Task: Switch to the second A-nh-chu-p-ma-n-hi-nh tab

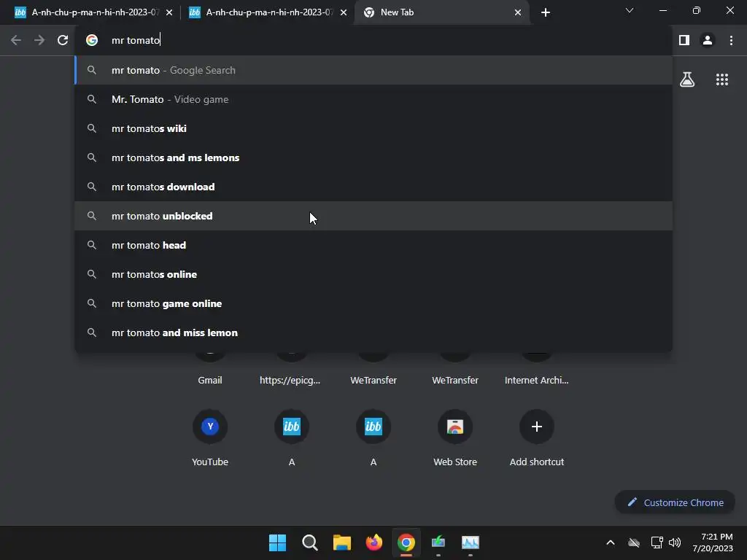Action: tap(267, 12)
